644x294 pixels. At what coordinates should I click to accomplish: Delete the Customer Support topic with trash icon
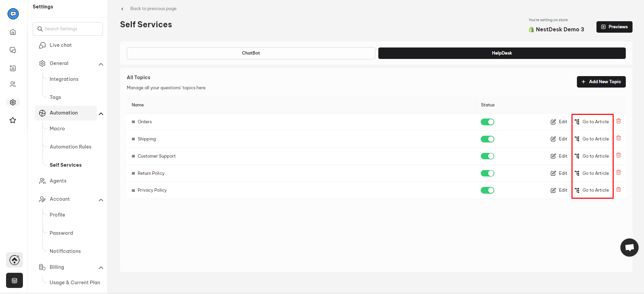tap(619, 155)
